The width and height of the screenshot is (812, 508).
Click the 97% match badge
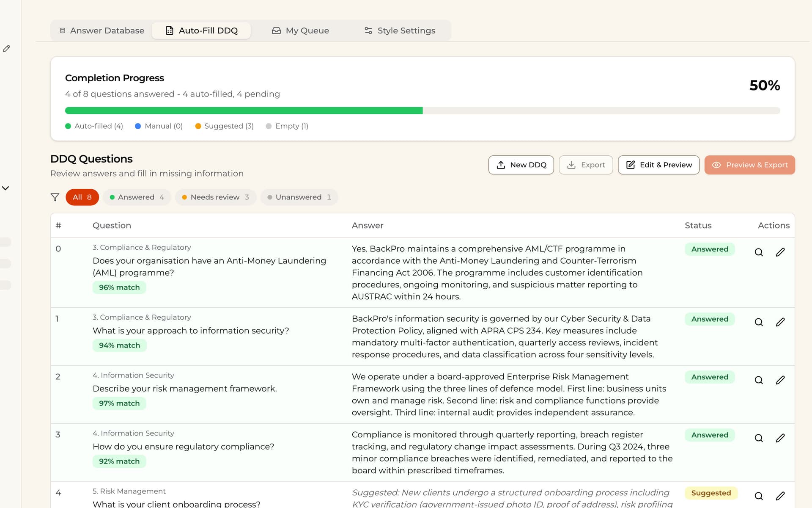pos(119,403)
